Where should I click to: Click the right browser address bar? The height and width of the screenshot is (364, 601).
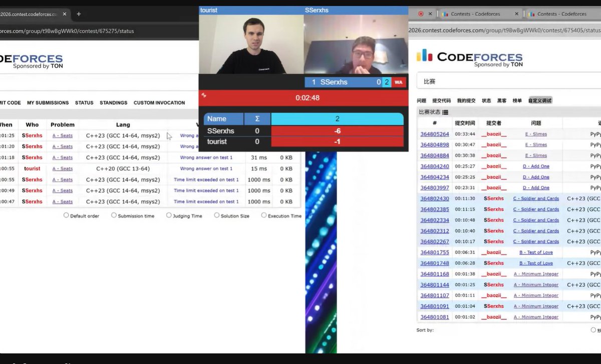(505, 31)
